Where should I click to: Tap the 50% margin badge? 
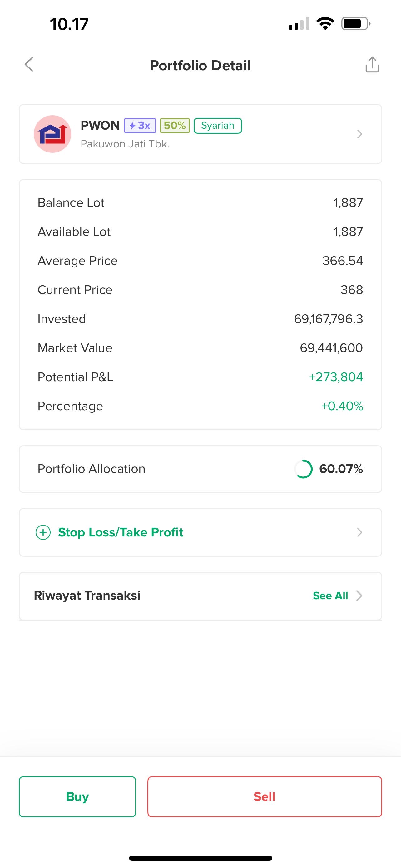[x=175, y=126]
